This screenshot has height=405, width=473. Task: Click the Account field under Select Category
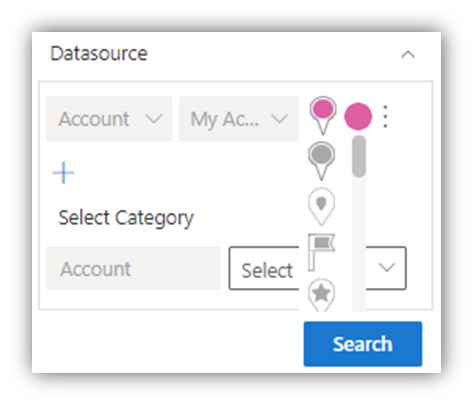click(x=133, y=268)
